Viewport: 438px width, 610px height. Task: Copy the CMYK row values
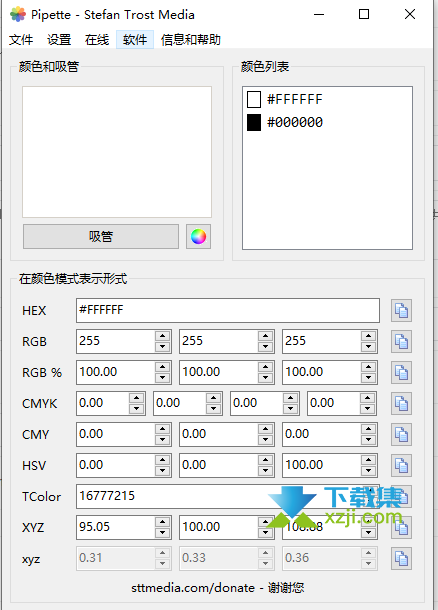click(401, 403)
